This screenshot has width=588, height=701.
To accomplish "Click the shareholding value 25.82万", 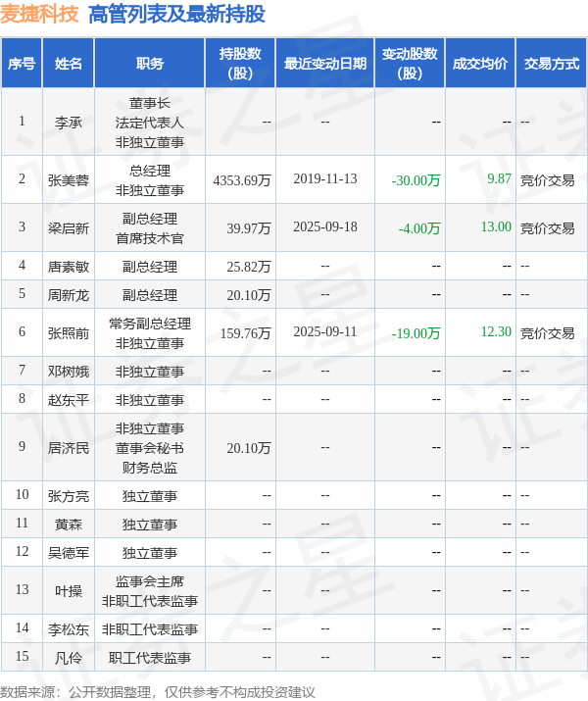I will pyautogui.click(x=248, y=267).
